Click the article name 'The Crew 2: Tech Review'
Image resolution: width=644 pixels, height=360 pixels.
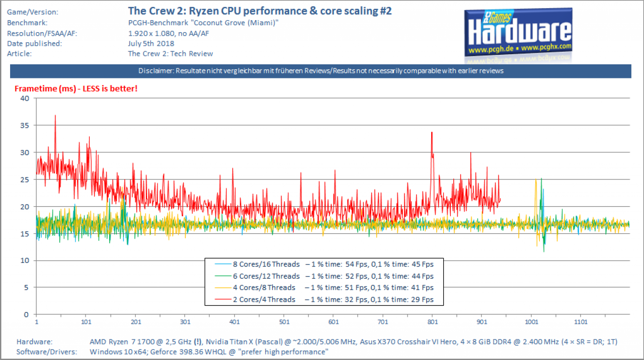click(171, 53)
